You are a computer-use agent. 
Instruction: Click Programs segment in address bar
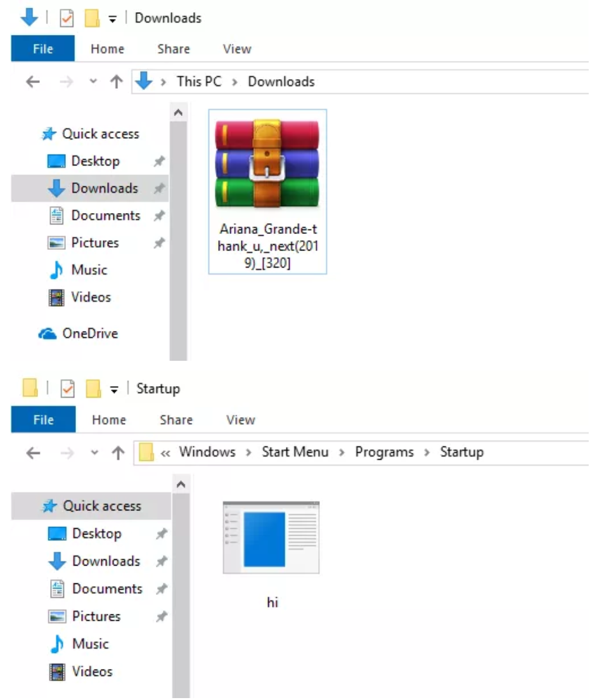point(384,452)
